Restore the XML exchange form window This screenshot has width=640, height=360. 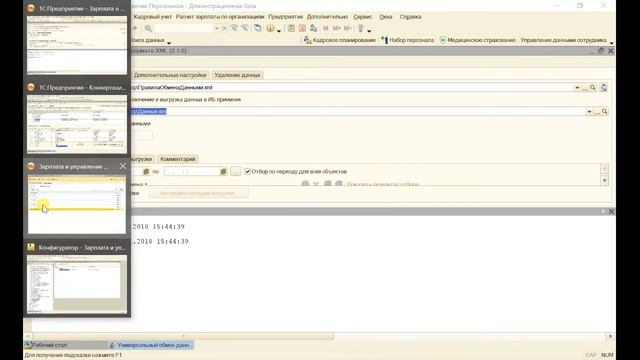(601, 51)
